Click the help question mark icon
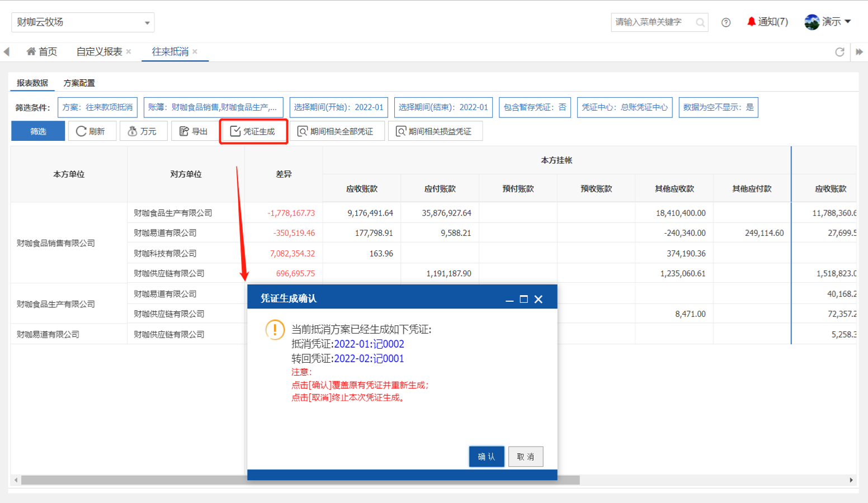 click(x=725, y=22)
